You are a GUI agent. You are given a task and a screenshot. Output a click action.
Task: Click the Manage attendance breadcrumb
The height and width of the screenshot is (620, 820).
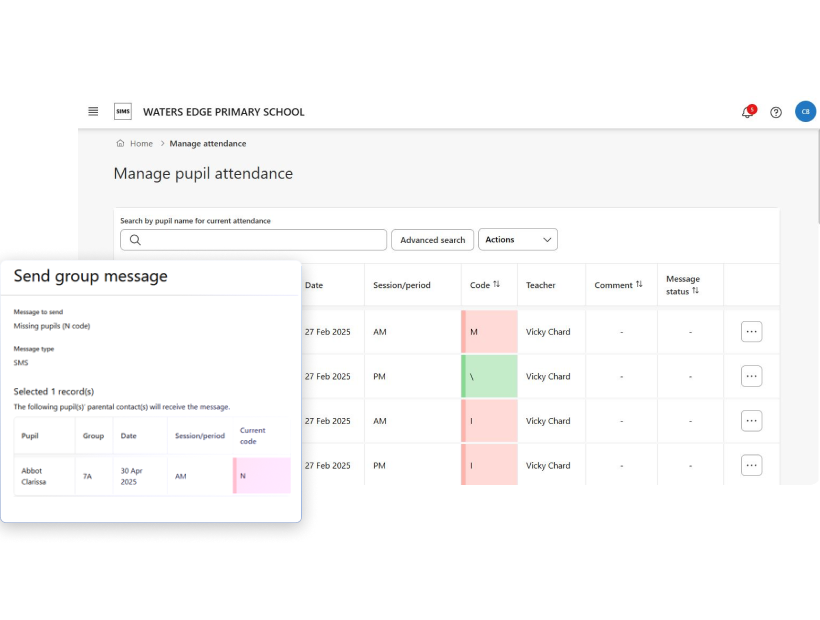[x=207, y=144]
